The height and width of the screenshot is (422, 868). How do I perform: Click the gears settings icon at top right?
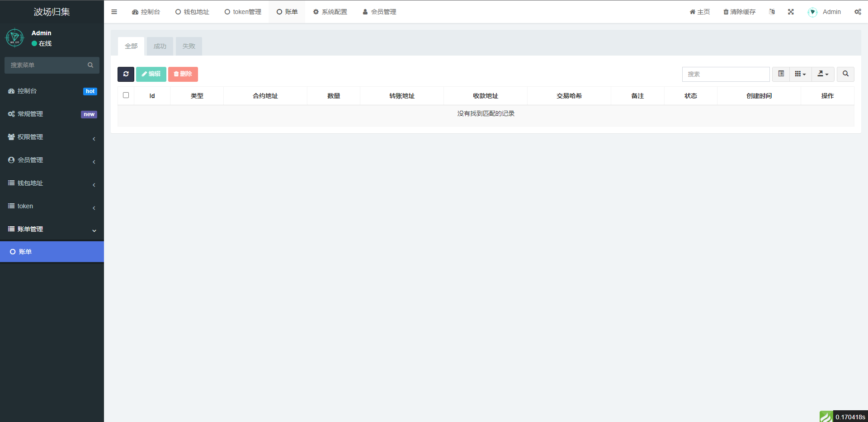click(858, 12)
